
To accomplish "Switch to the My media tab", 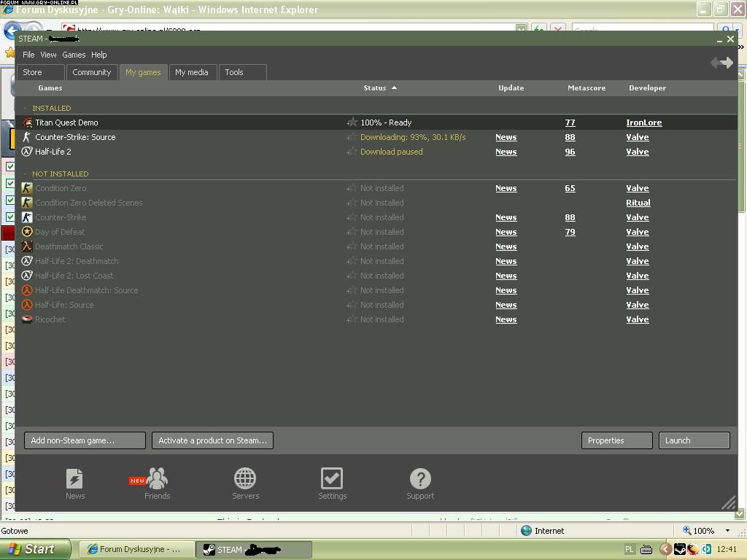I will click(192, 72).
